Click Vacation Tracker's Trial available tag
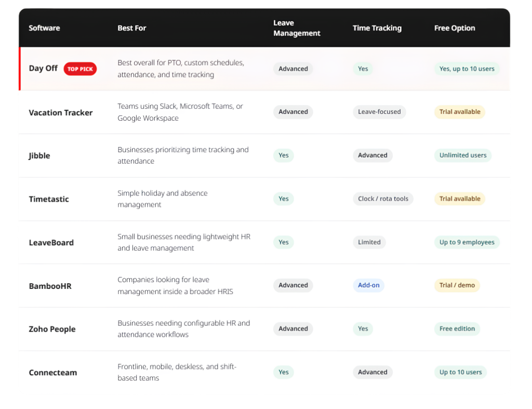Screen dimensions: 532x409 coord(460,112)
